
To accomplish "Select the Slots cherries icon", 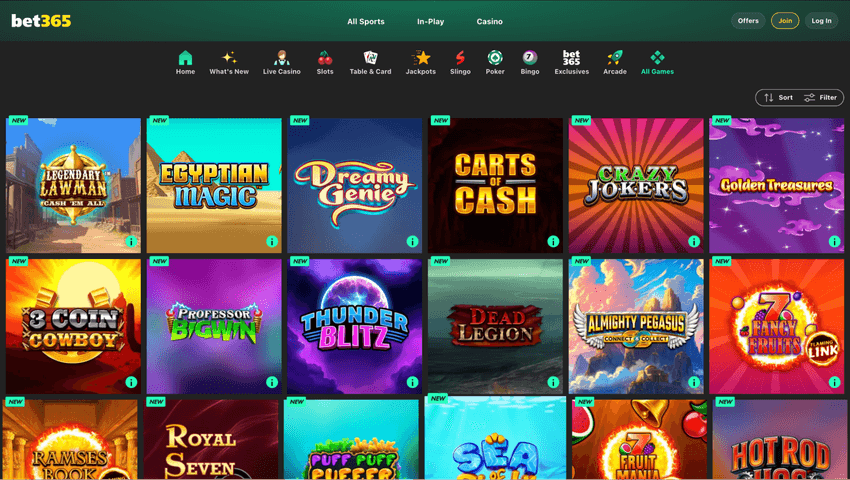I will point(325,57).
